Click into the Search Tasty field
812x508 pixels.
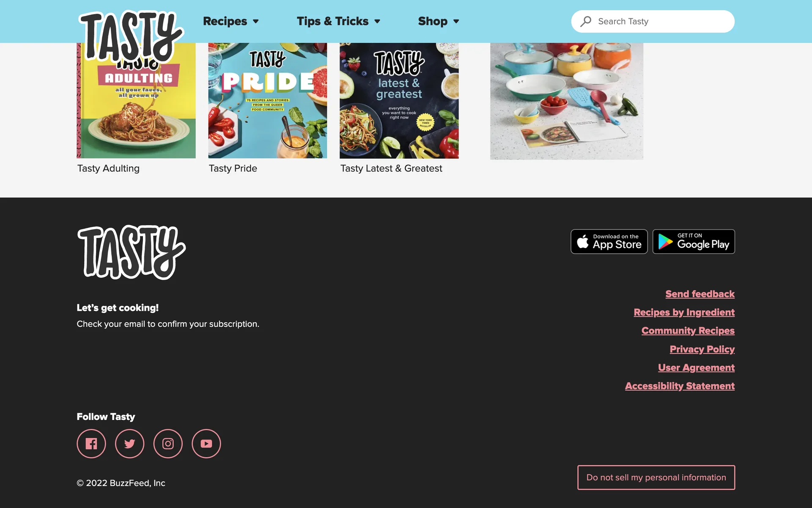click(x=653, y=21)
